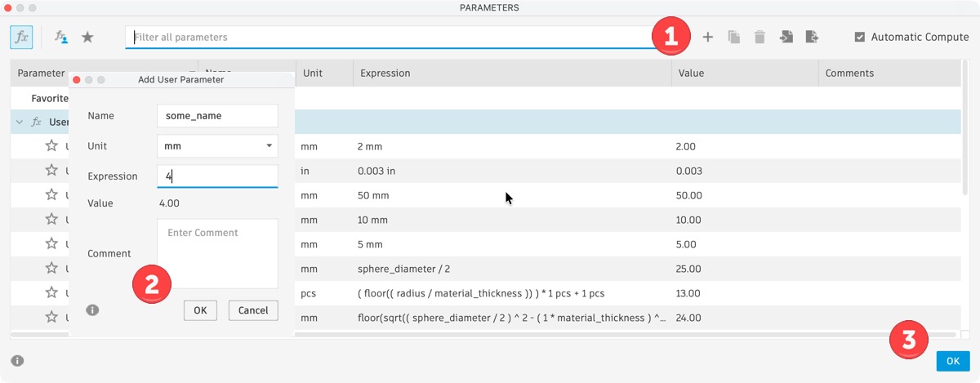The width and height of the screenshot is (980, 383).
Task: Click the import parameters icon
Action: tap(786, 38)
